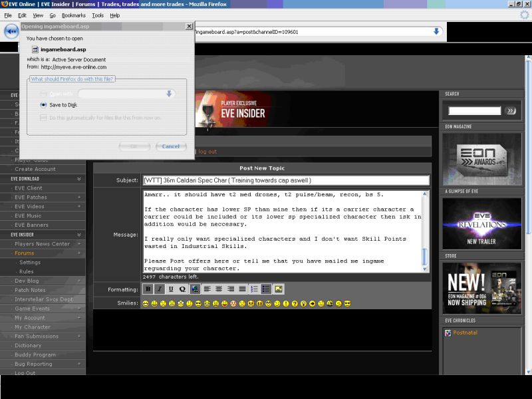Open the Postnatal chronicle link
This screenshot has height=399, width=532.
[x=465, y=332]
